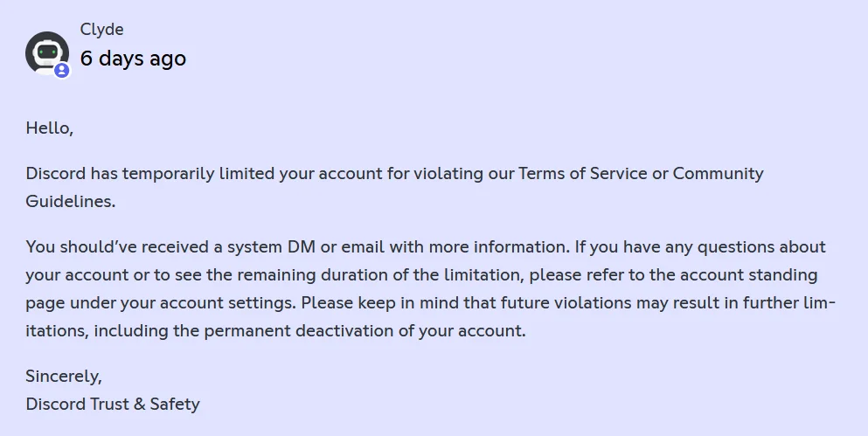868x436 pixels.
Task: Click the "Sincerely," closing line
Action: coord(64,376)
